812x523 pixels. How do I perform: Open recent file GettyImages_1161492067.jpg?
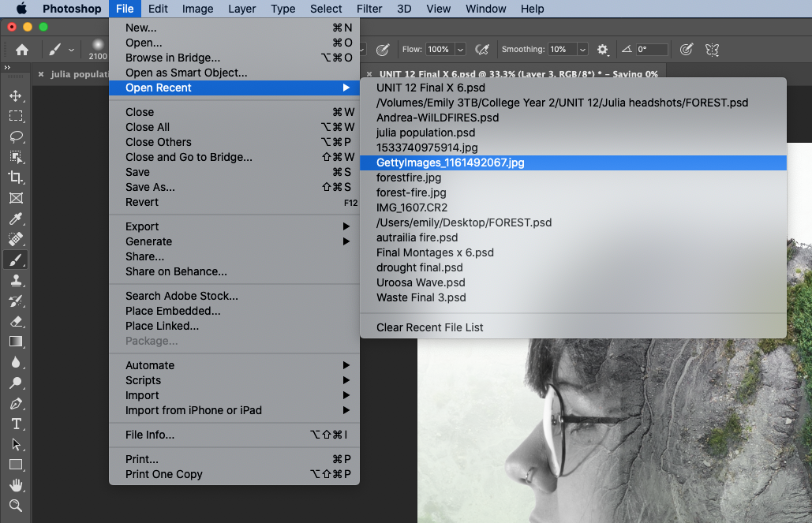(573, 163)
